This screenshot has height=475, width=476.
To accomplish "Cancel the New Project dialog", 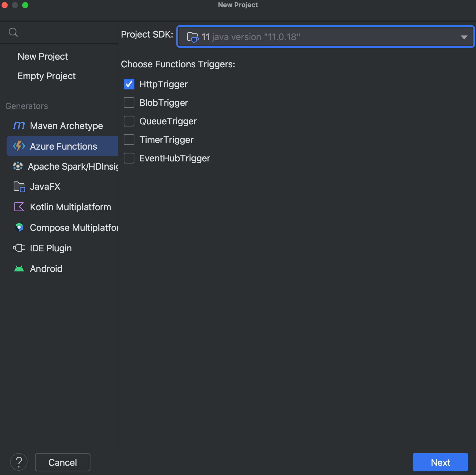I will coord(62,462).
